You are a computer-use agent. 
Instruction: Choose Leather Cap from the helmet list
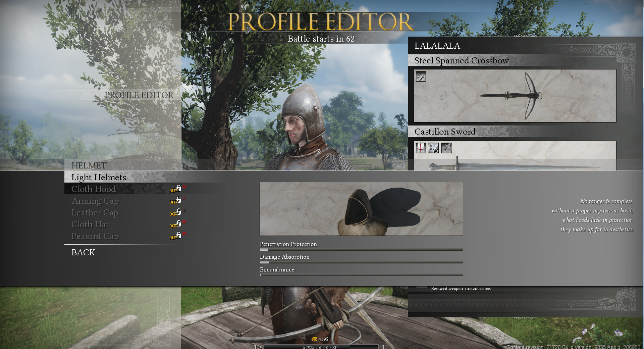pyautogui.click(x=95, y=212)
